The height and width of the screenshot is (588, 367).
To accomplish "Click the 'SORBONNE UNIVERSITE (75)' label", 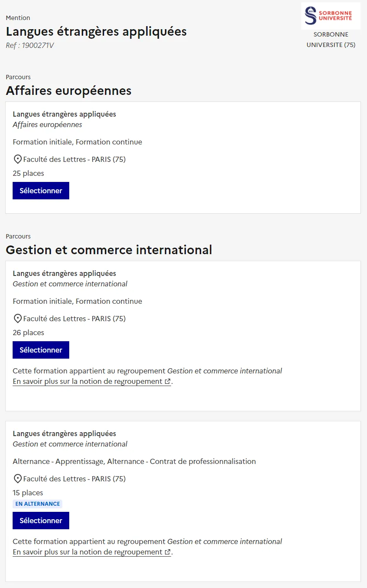I will [x=331, y=40].
